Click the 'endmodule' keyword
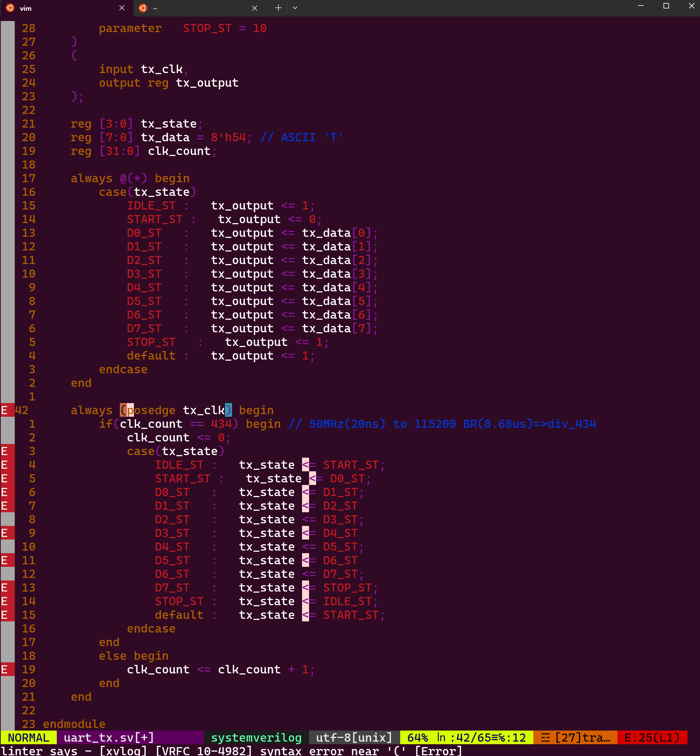This screenshot has width=700, height=756. 74,724
